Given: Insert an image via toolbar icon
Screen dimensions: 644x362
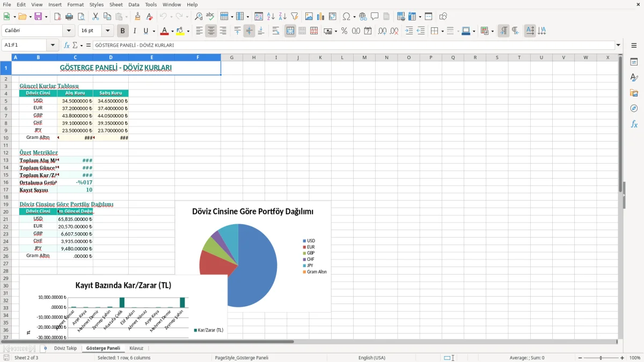Looking at the screenshot, I should [309, 17].
